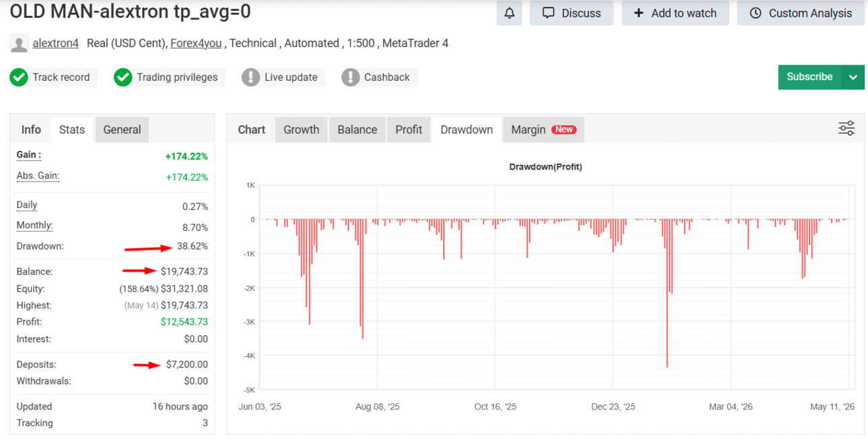Image resolution: width=868 pixels, height=439 pixels.
Task: Open chart settings sliders icon
Action: 846,129
